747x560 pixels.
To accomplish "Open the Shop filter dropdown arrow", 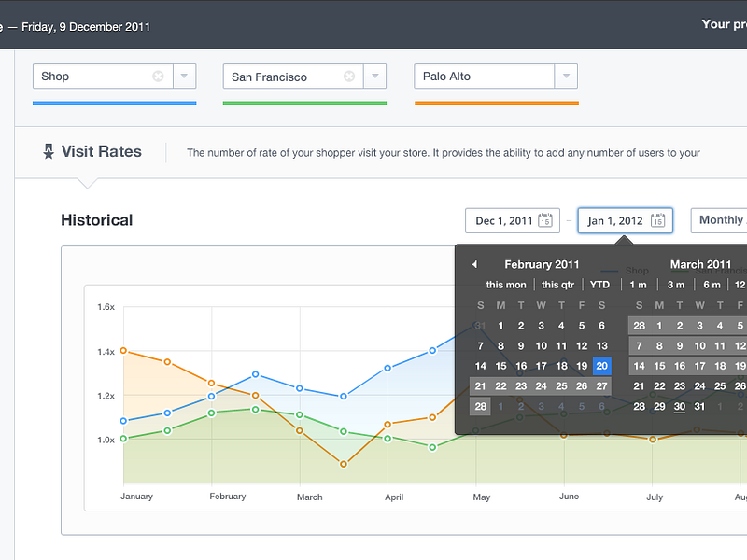I will pos(185,77).
